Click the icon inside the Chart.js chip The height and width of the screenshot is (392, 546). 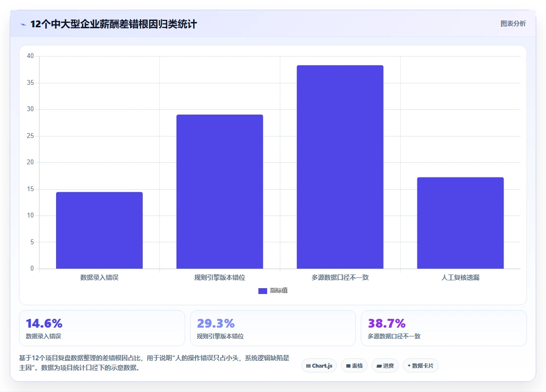coord(308,366)
